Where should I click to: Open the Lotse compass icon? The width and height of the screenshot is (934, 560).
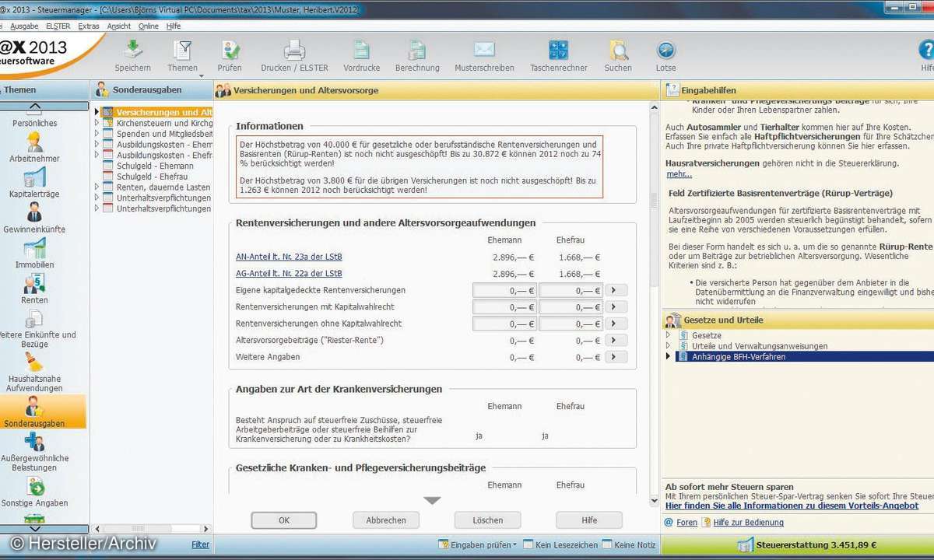pyautogui.click(x=665, y=51)
